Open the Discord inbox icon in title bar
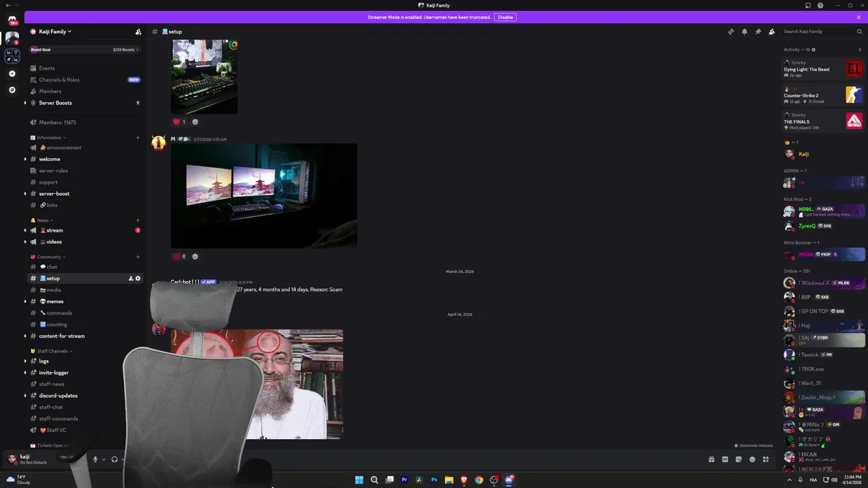The width and height of the screenshot is (868, 488). point(808,5)
